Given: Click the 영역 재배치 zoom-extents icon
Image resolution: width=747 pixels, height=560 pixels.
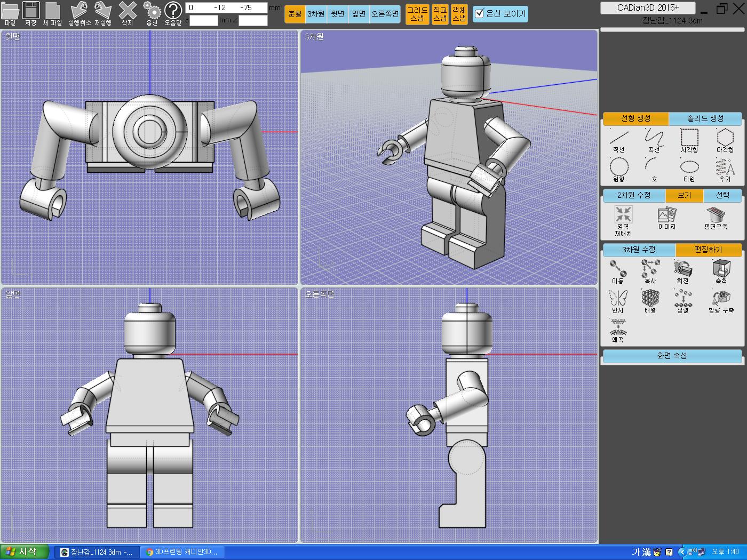Looking at the screenshot, I should (x=623, y=221).
